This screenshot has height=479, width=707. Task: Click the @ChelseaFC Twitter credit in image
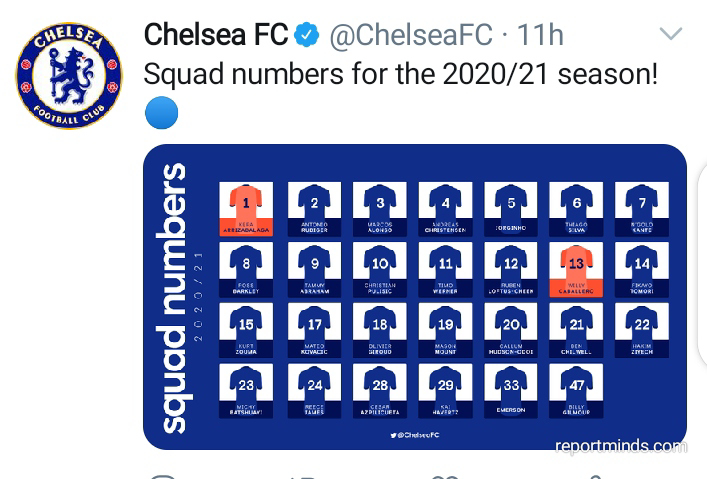(x=415, y=435)
